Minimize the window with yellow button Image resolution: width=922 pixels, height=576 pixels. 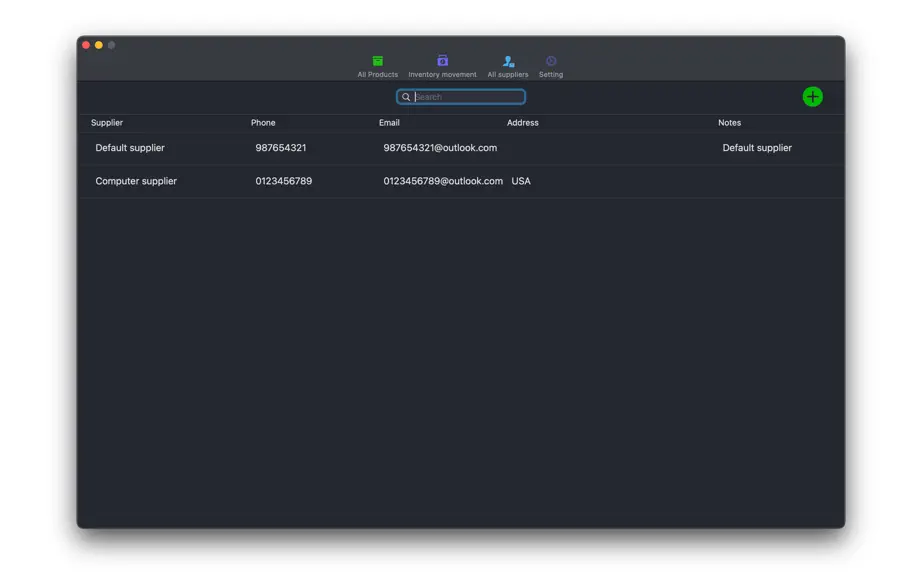pyautogui.click(x=99, y=45)
